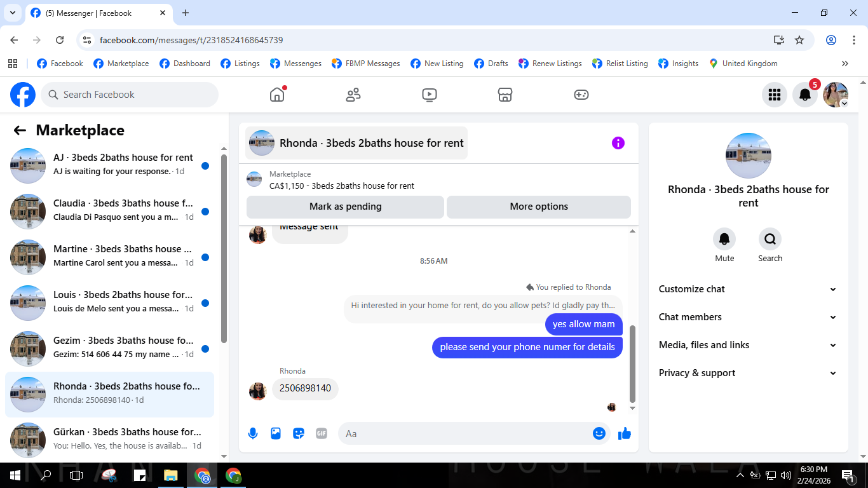Click into the Aa message input field
Image resolution: width=868 pixels, height=488 pixels.
464,433
